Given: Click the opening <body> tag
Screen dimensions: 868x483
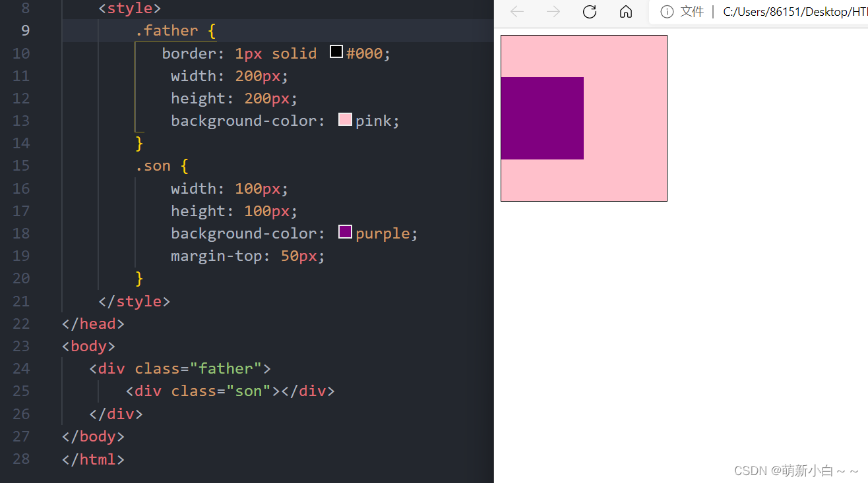Looking at the screenshot, I should (89, 346).
